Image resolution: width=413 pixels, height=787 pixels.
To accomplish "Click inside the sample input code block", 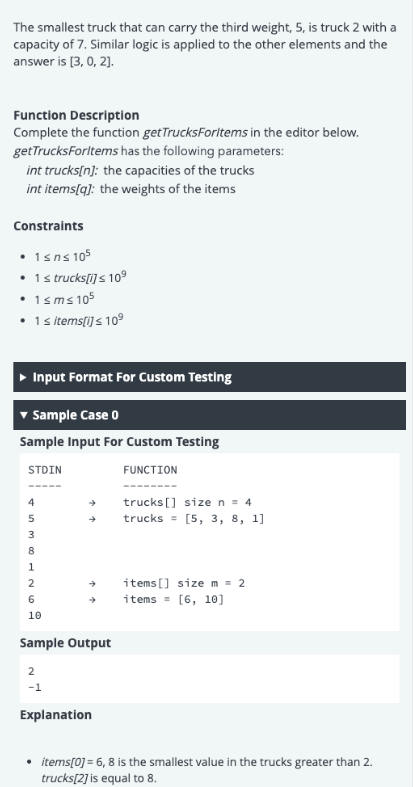I will tap(209, 542).
